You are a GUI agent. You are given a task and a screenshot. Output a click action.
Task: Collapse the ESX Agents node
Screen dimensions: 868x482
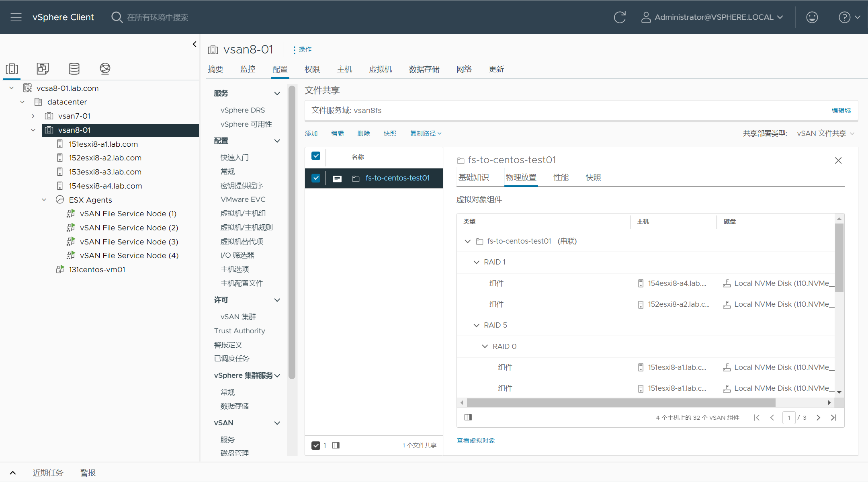(44, 200)
